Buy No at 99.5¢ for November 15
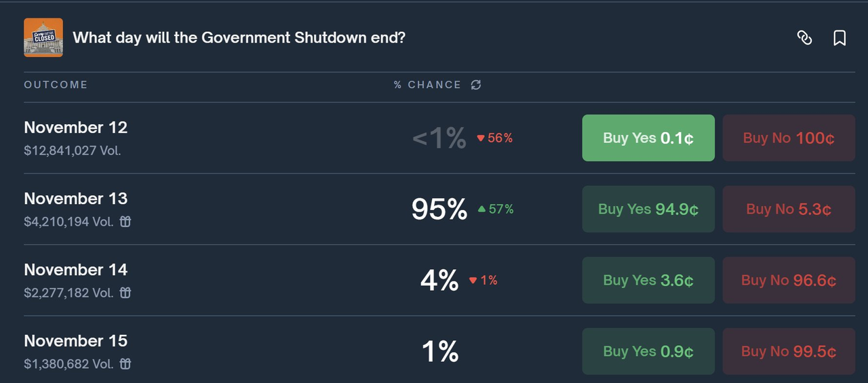 pos(789,351)
